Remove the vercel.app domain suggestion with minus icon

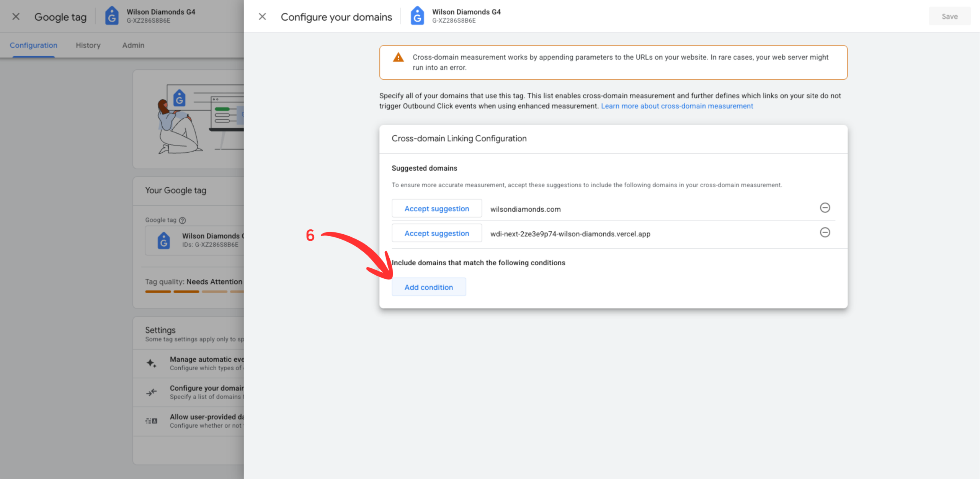pos(825,232)
